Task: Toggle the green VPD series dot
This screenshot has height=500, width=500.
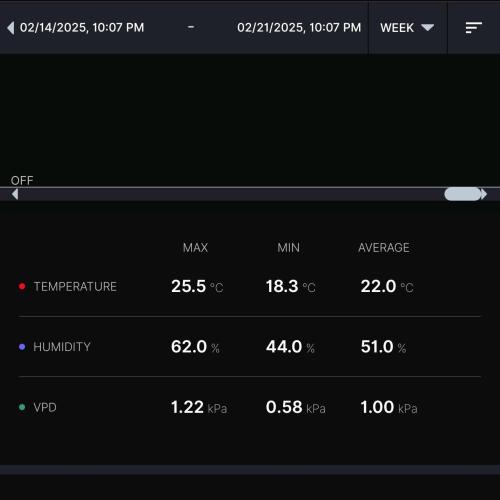Action: point(22,407)
